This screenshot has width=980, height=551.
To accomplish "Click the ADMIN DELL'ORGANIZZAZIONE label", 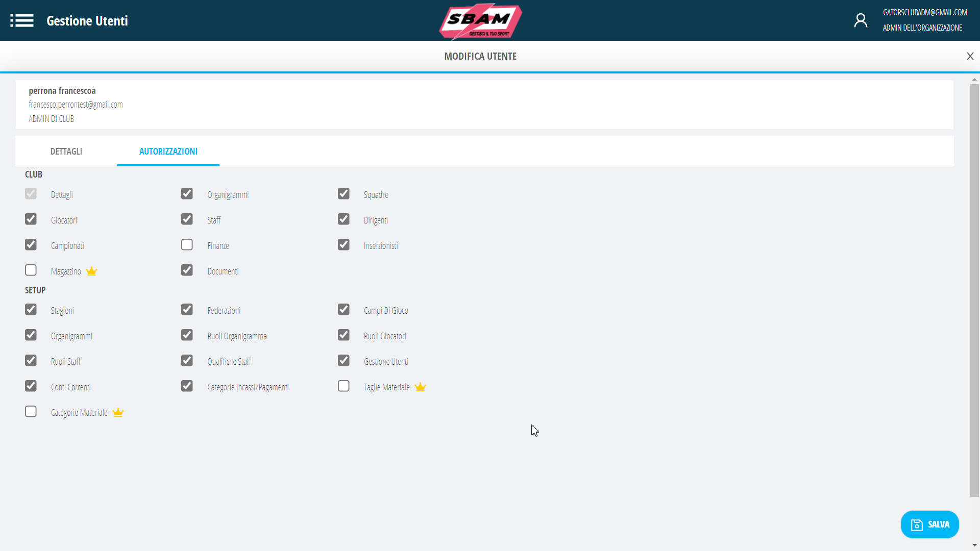I will [922, 28].
